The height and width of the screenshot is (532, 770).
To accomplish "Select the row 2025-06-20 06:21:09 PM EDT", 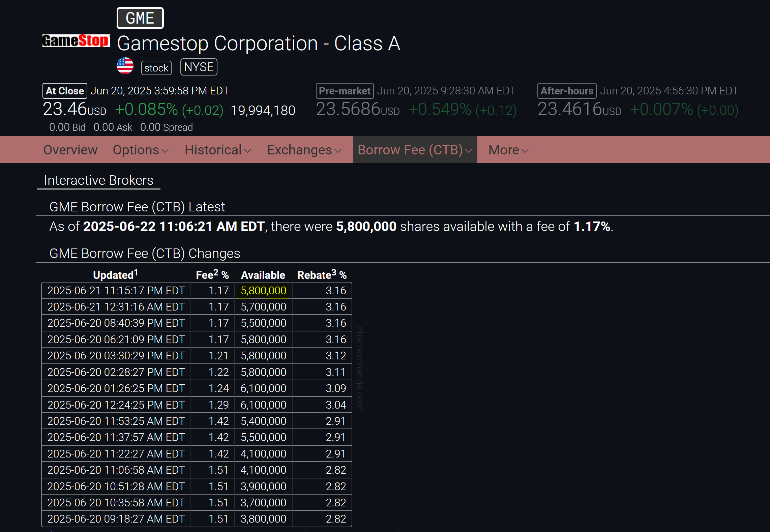I will tap(197, 339).
